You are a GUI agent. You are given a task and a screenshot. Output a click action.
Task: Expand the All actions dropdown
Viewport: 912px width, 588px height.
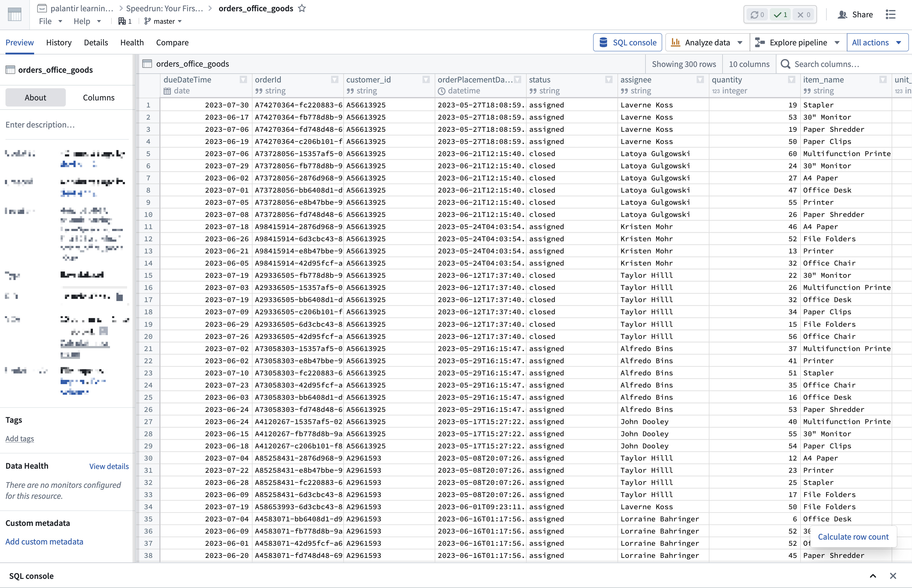[x=877, y=42]
